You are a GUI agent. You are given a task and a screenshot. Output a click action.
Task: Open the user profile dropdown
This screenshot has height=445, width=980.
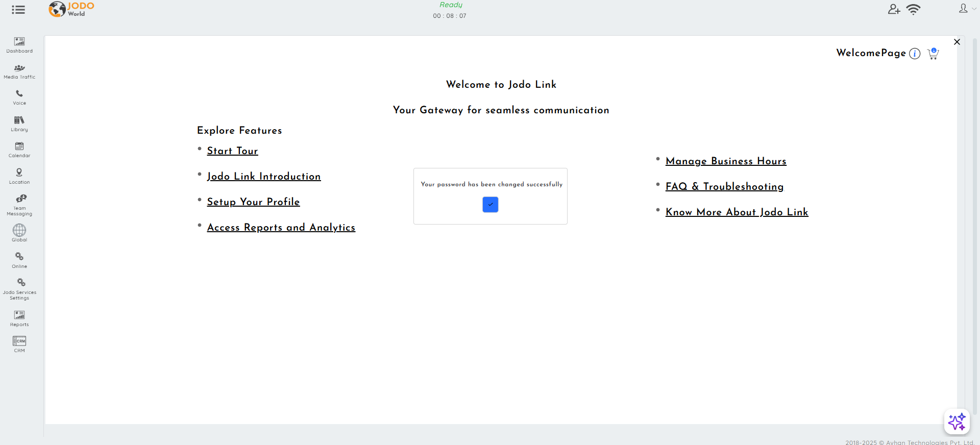click(967, 9)
